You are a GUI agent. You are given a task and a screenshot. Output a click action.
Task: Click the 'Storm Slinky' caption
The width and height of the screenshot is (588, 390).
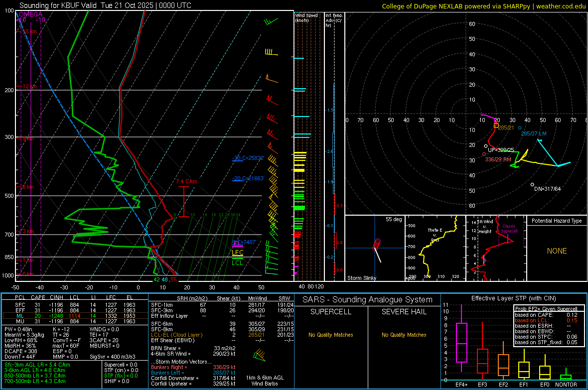point(361,278)
